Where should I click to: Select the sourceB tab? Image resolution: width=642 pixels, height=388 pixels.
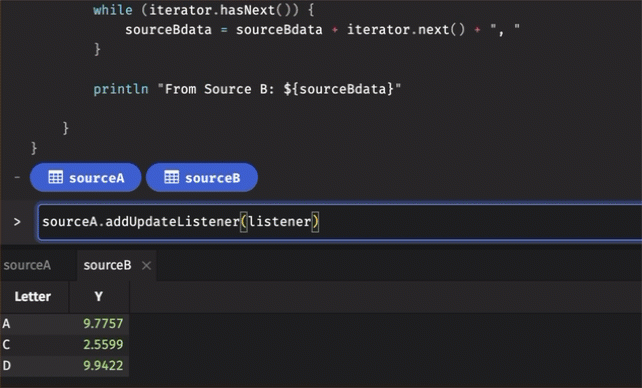[x=107, y=265]
